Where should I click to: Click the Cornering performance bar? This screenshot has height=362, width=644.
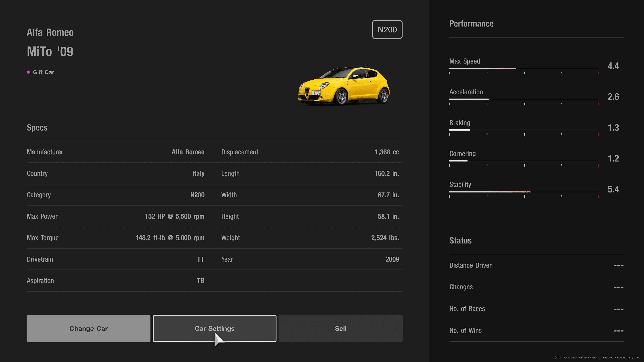pyautogui.click(x=524, y=161)
